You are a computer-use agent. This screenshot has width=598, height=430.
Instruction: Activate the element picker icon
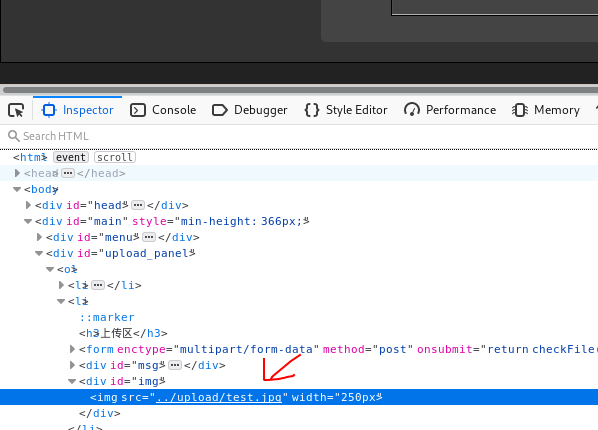[16, 110]
